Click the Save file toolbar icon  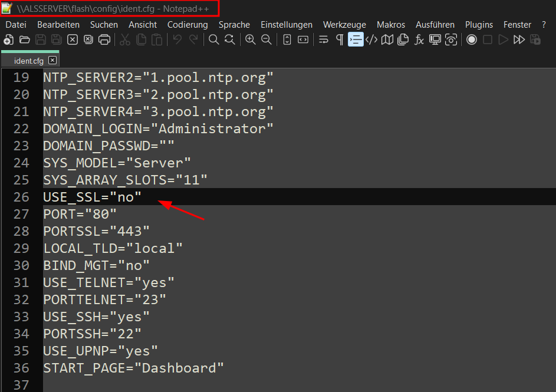pos(41,39)
